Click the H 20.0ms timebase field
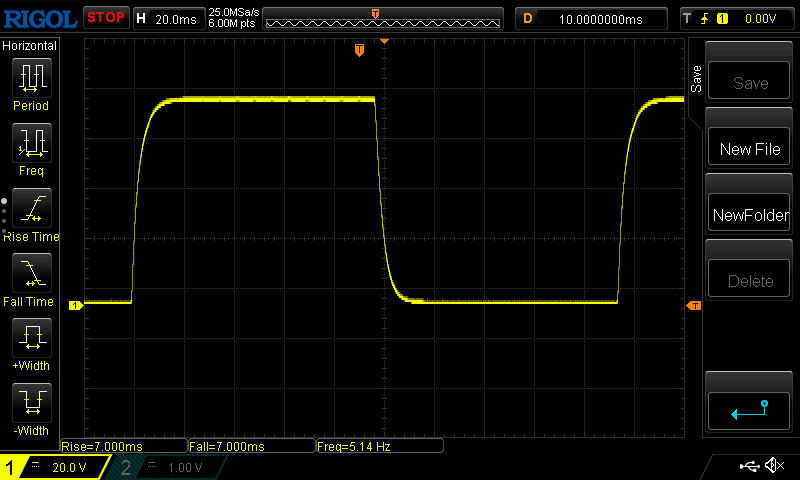The image size is (800, 480). (x=169, y=19)
